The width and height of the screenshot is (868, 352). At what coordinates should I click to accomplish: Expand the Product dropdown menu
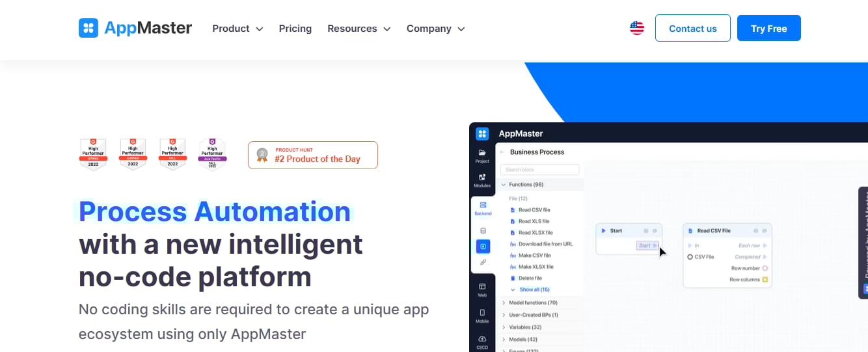[x=237, y=29]
